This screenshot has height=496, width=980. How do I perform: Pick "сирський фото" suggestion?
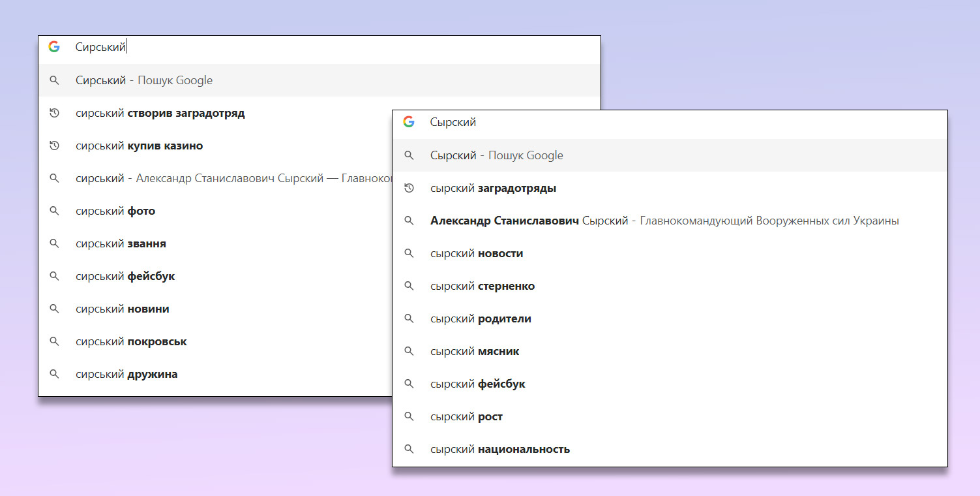pyautogui.click(x=115, y=211)
